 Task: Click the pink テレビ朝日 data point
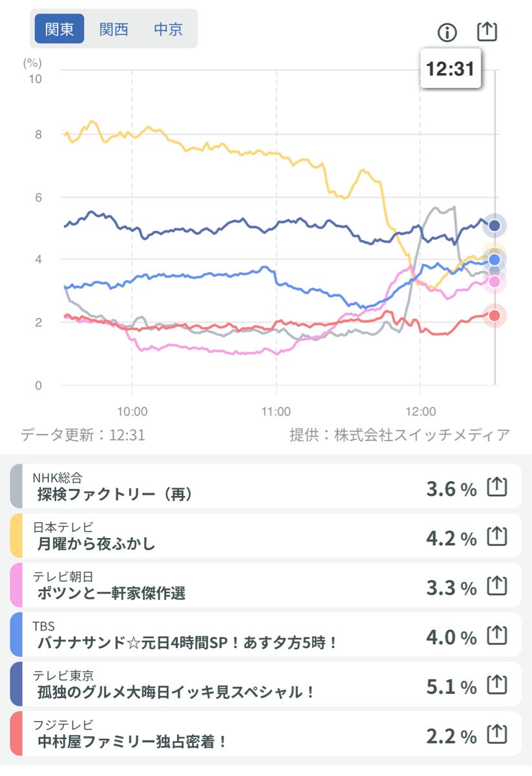(495, 281)
